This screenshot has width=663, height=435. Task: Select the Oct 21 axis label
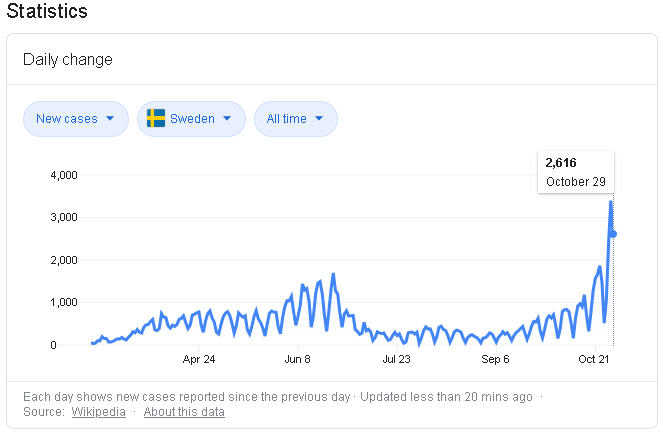click(594, 359)
